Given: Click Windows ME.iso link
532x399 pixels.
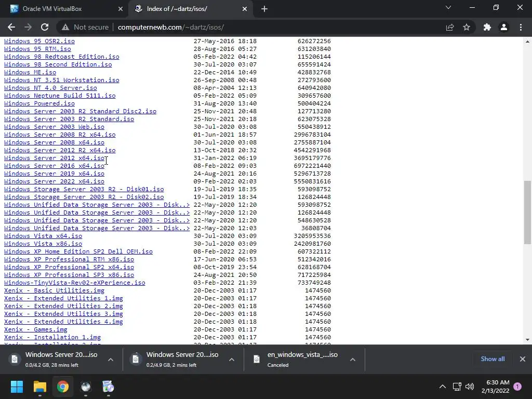Looking at the screenshot, I should [x=30, y=72].
